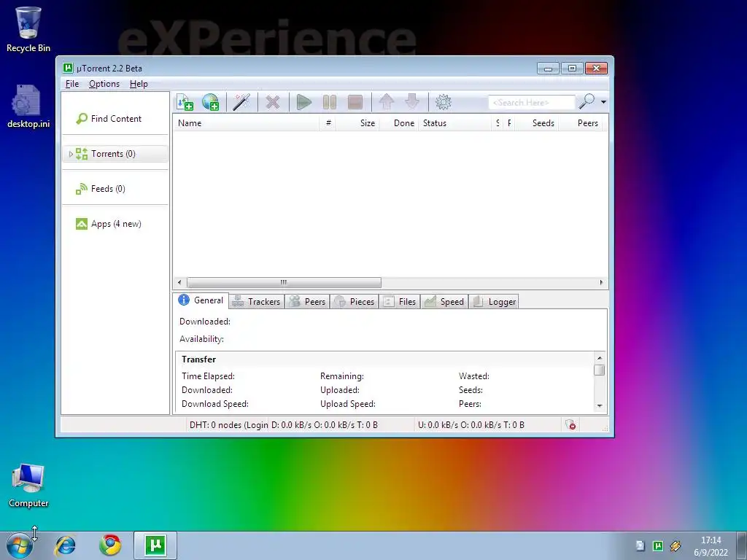Viewport: 747px width, 560px height.
Task: Open Preferences via the gear icon
Action: point(443,102)
